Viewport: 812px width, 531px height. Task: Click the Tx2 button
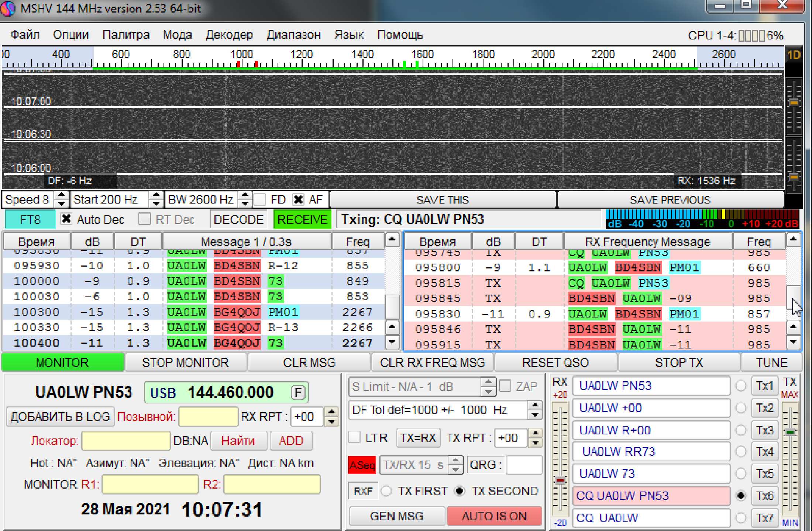[764, 408]
